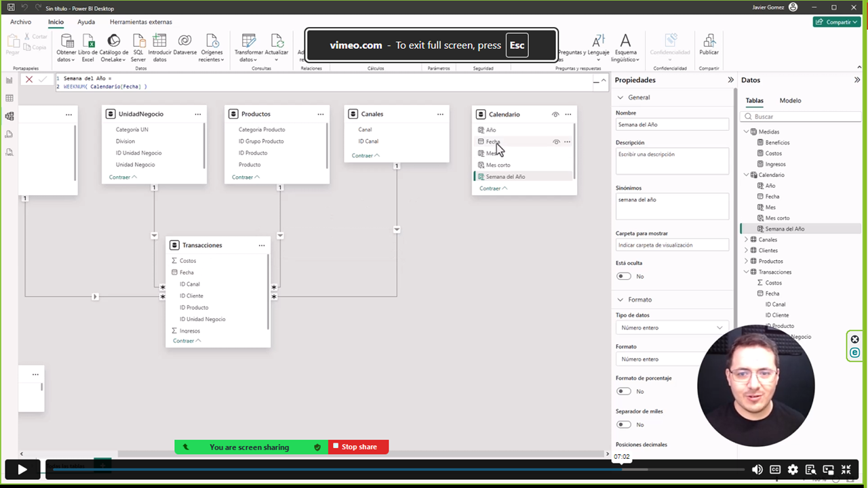The height and width of the screenshot is (488, 868).
Task: Collapse the Propiedades pane
Action: click(x=730, y=80)
